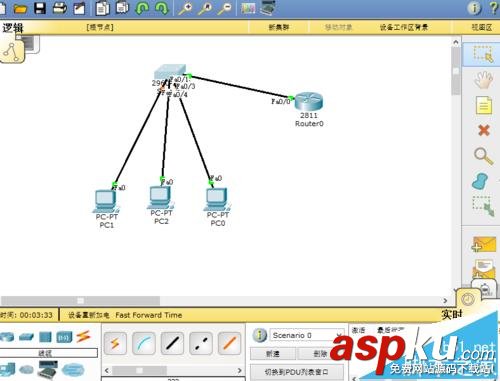Choose the light-blue console cable

click(144, 343)
